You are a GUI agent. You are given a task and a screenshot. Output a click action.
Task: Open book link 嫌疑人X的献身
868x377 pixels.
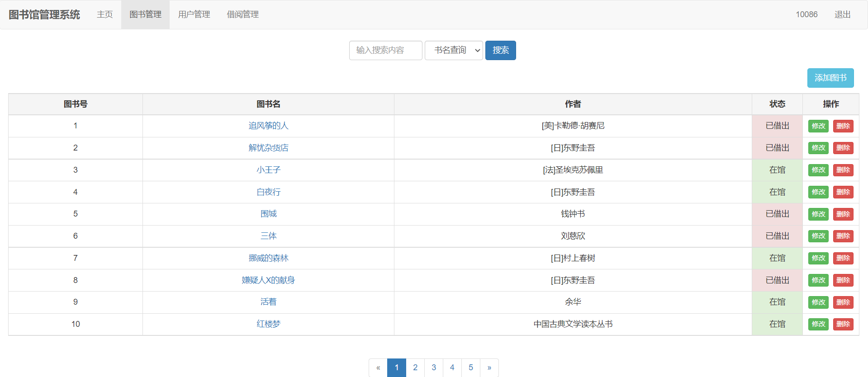point(268,280)
